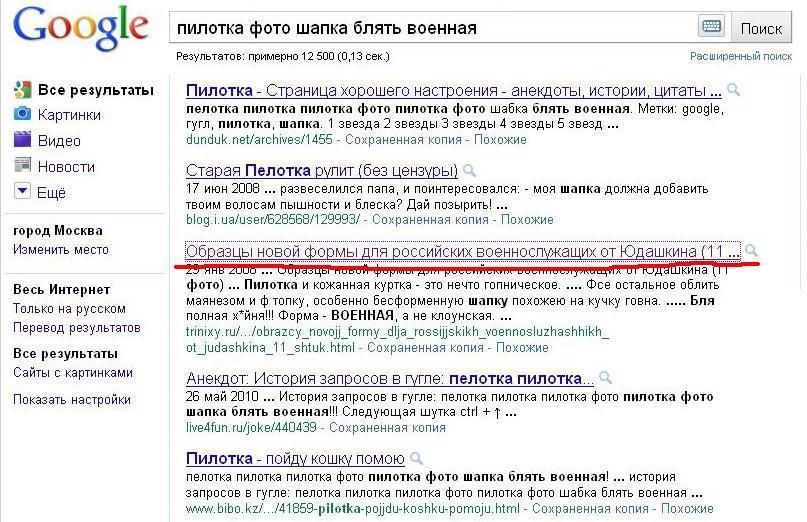807x522 pixels.
Task: Click the magnifier preview icon beside first result
Action: tap(733, 90)
